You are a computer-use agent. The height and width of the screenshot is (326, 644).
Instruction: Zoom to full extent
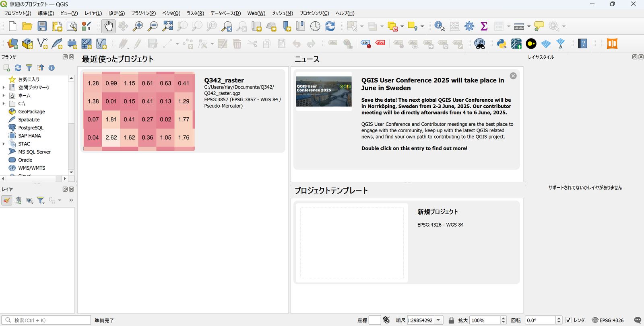click(167, 27)
